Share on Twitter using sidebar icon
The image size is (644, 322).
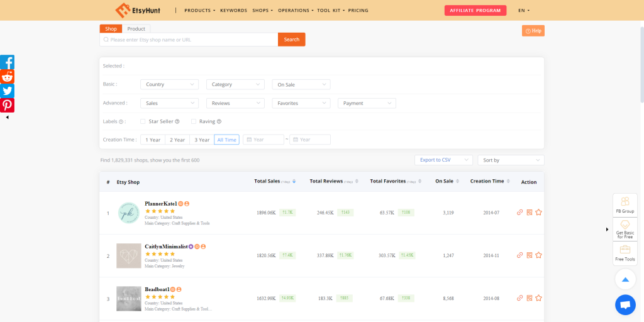pos(7,91)
